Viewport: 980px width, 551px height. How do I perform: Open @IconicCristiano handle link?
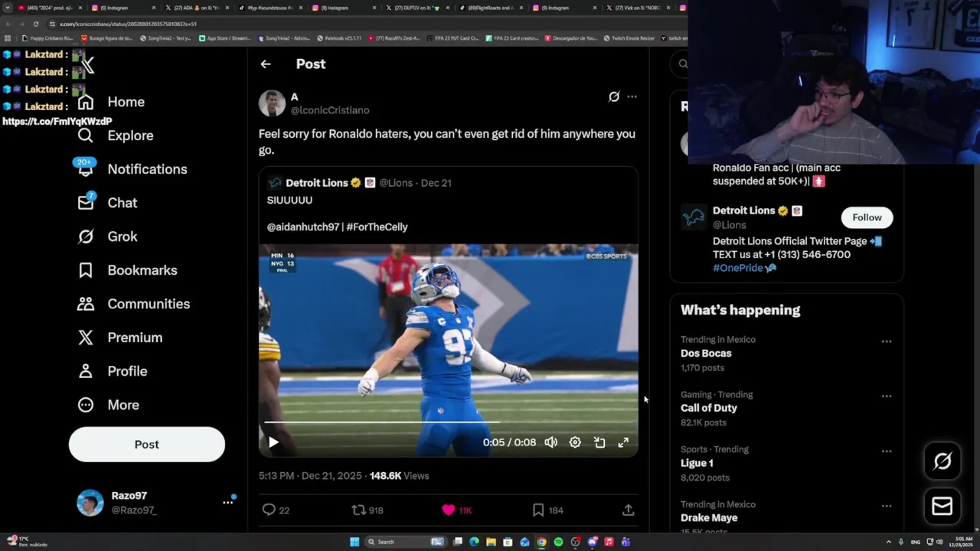[330, 110]
